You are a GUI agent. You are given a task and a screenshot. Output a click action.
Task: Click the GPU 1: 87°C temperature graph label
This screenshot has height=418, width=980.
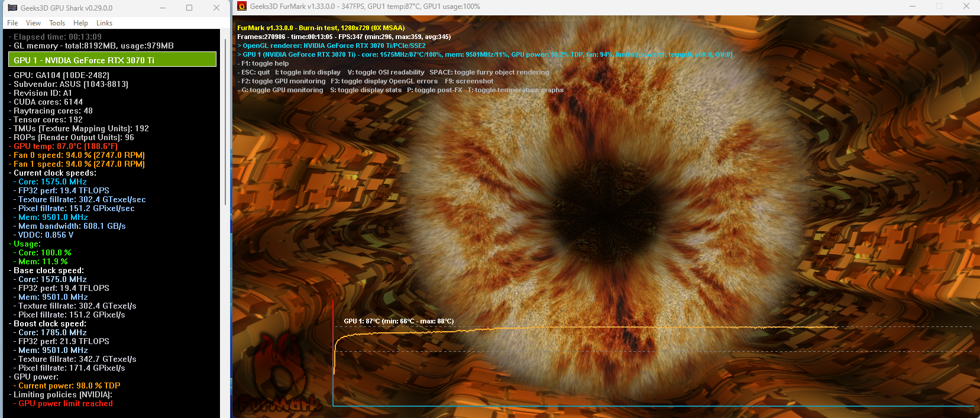(x=399, y=321)
